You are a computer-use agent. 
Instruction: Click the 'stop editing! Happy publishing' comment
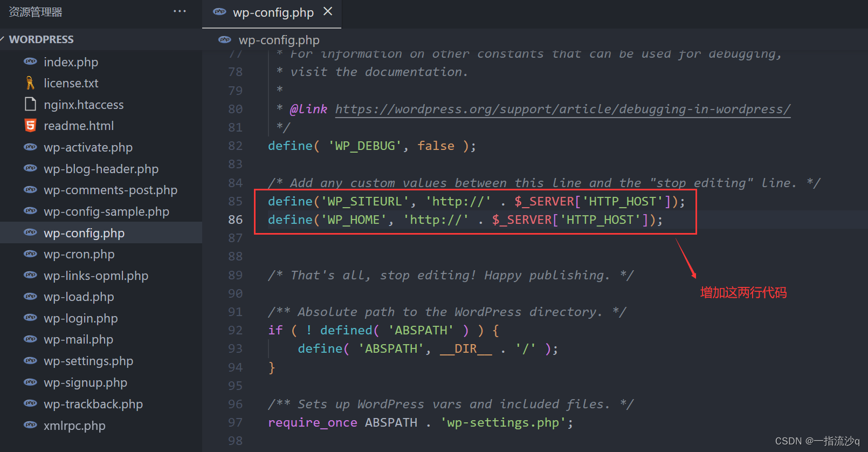pyautogui.click(x=451, y=275)
